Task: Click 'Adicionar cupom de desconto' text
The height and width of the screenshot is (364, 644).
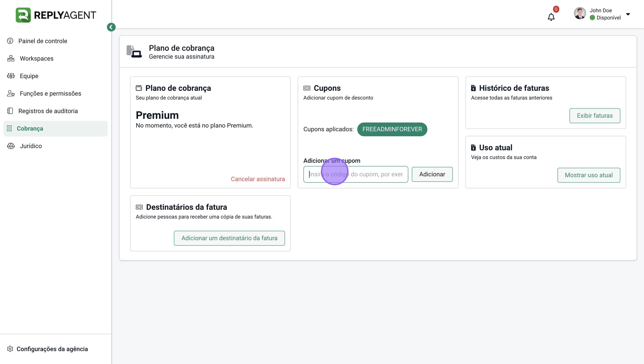Action: (x=338, y=98)
